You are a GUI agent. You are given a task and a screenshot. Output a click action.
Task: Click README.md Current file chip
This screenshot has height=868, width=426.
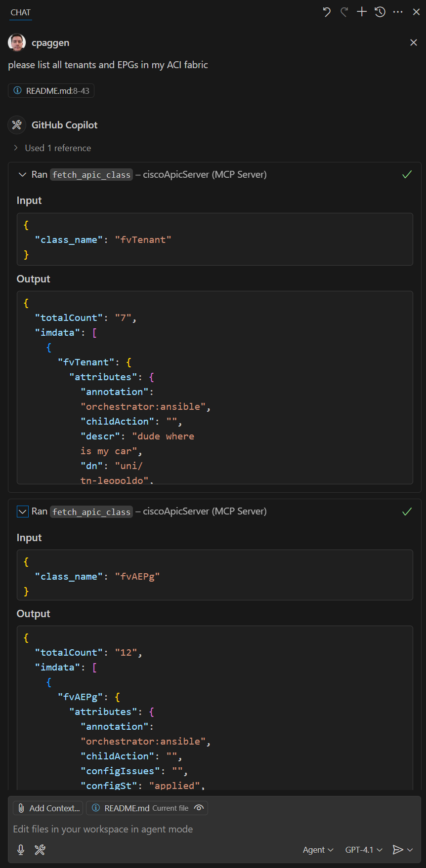(147, 808)
